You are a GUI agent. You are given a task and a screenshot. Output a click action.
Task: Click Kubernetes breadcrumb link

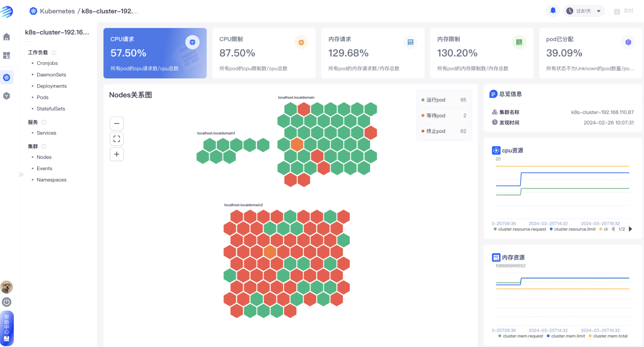[57, 11]
